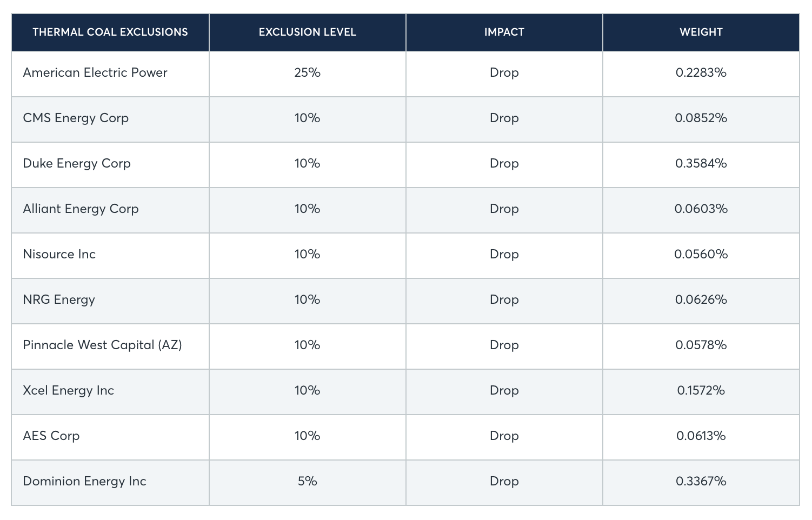This screenshot has width=812, height=520.
Task: Select the Xcel Energy Inc cell
Action: tap(68, 391)
